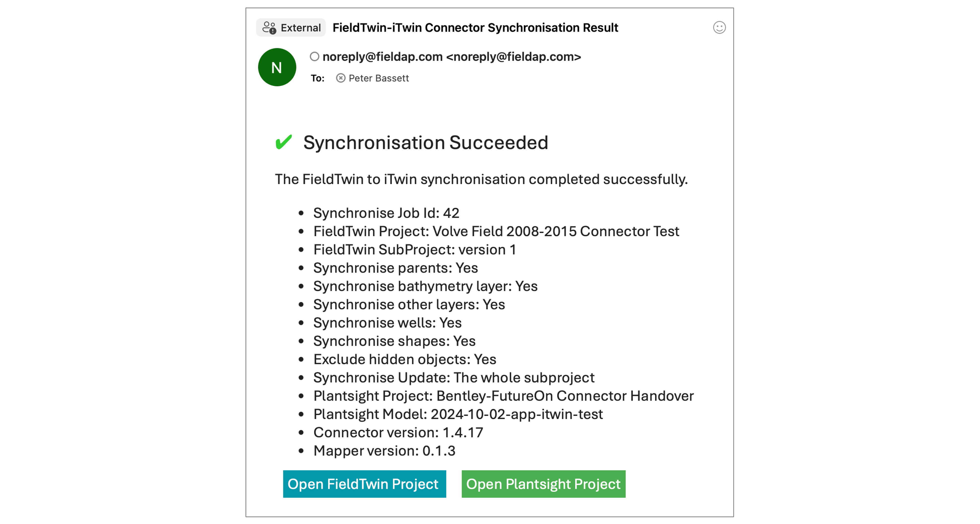Click the recipient presence icon beside Peter Bassett
The width and height of the screenshot is (980, 524).
(x=340, y=78)
